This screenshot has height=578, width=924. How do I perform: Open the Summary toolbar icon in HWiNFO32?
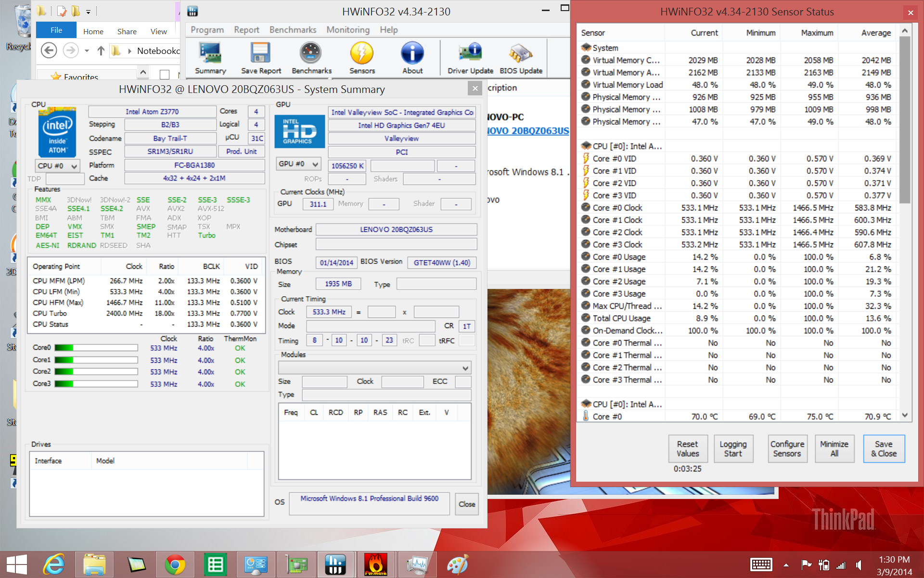coord(210,58)
